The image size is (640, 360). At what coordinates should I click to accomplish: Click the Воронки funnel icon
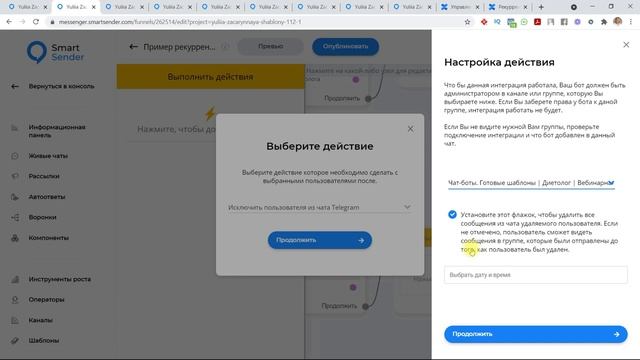click(x=15, y=217)
